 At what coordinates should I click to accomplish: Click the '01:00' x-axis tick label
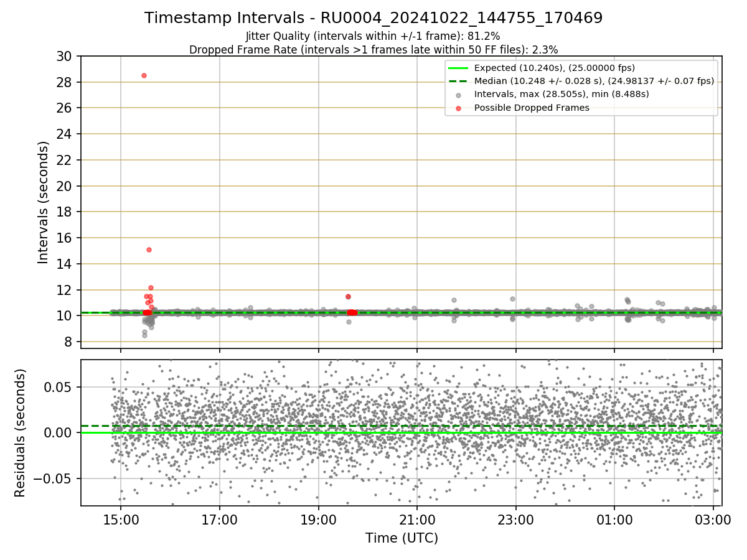point(615,518)
